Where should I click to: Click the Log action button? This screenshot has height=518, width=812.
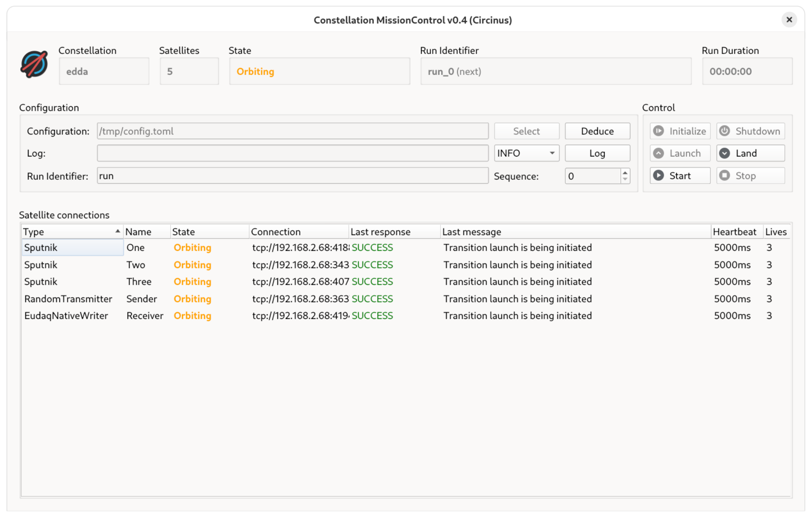[597, 153]
